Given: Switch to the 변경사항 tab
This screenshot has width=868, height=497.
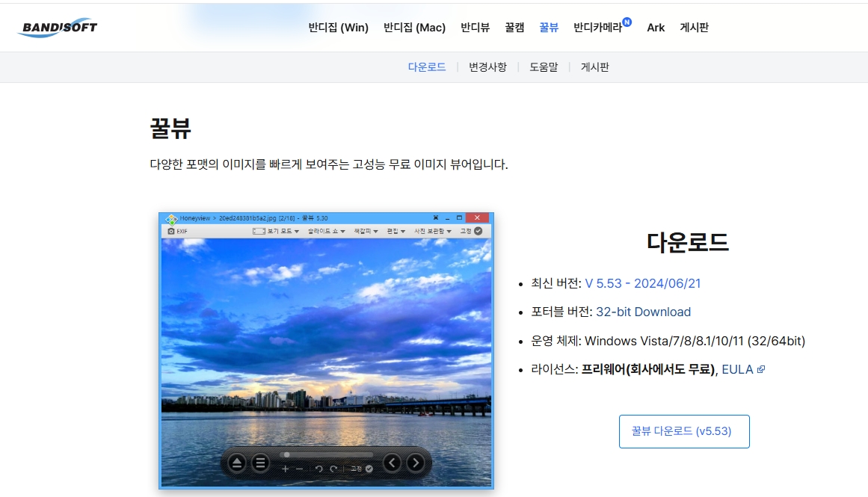Looking at the screenshot, I should [x=487, y=67].
